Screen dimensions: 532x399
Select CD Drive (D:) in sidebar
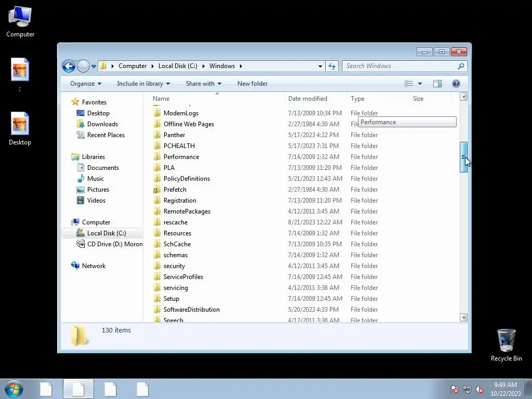[115, 244]
